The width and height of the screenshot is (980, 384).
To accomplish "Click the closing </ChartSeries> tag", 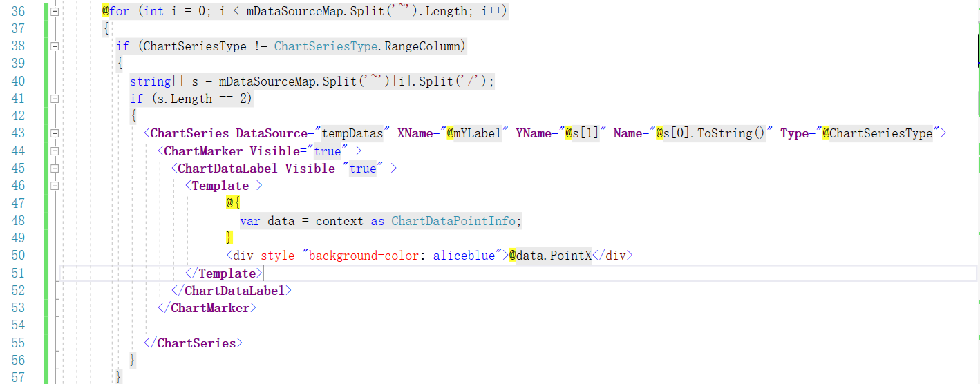I will 194,343.
